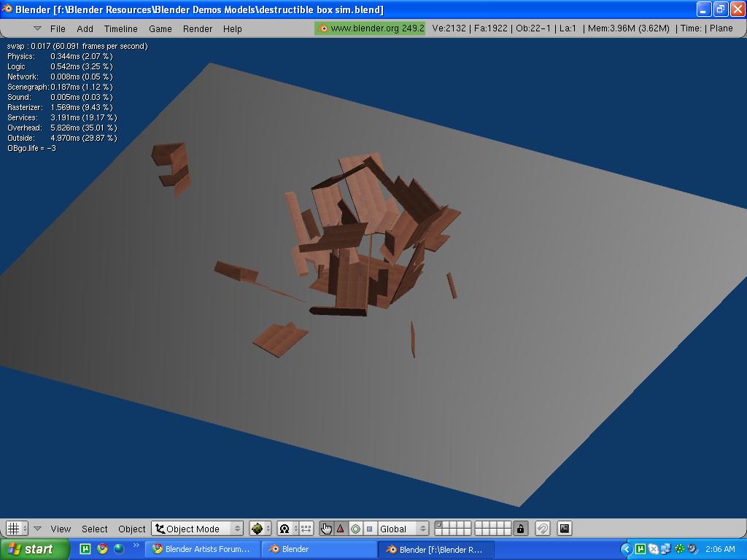Open the Global orientation dropdown

403,529
